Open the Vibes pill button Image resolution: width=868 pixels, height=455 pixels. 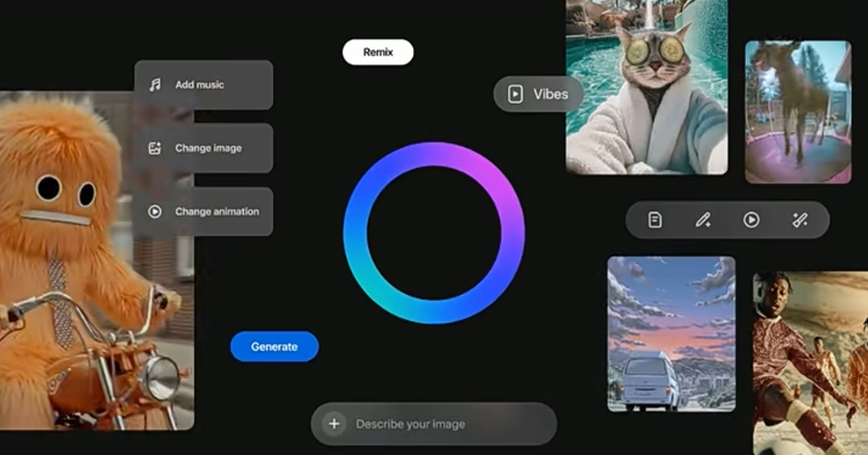[538, 94]
